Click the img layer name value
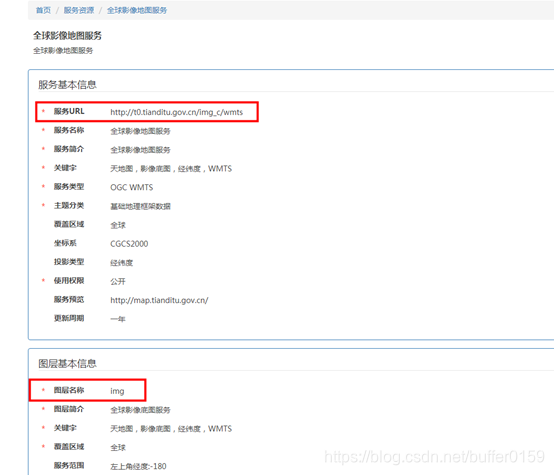This screenshot has height=475, width=554. point(117,391)
